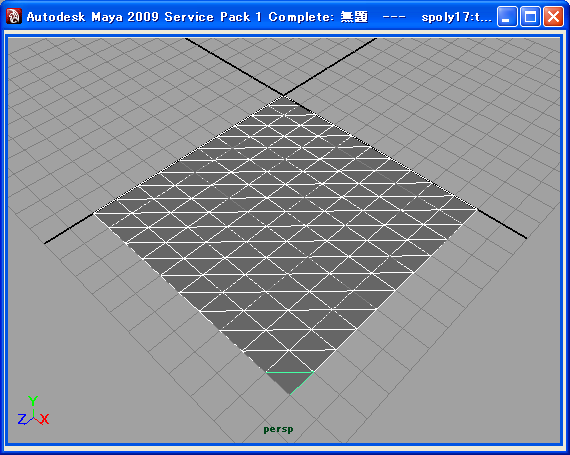Click the green Y axis letter in gizmo
Image resolution: width=570 pixels, height=455 pixels.
[x=33, y=401]
